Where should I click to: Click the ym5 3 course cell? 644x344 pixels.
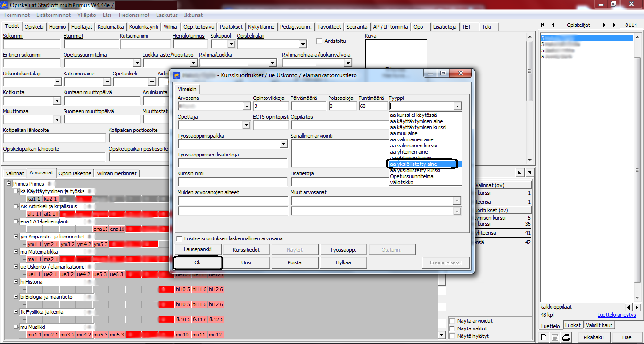(x=100, y=244)
